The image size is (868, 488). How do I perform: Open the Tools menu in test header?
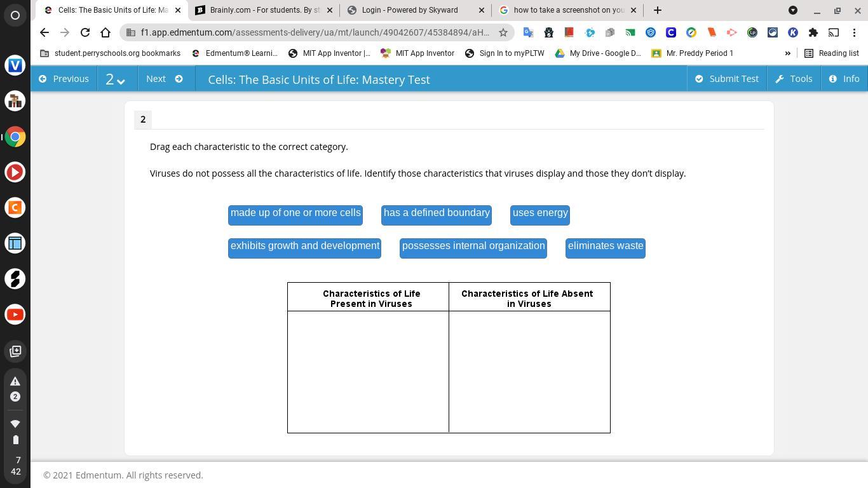click(x=794, y=79)
